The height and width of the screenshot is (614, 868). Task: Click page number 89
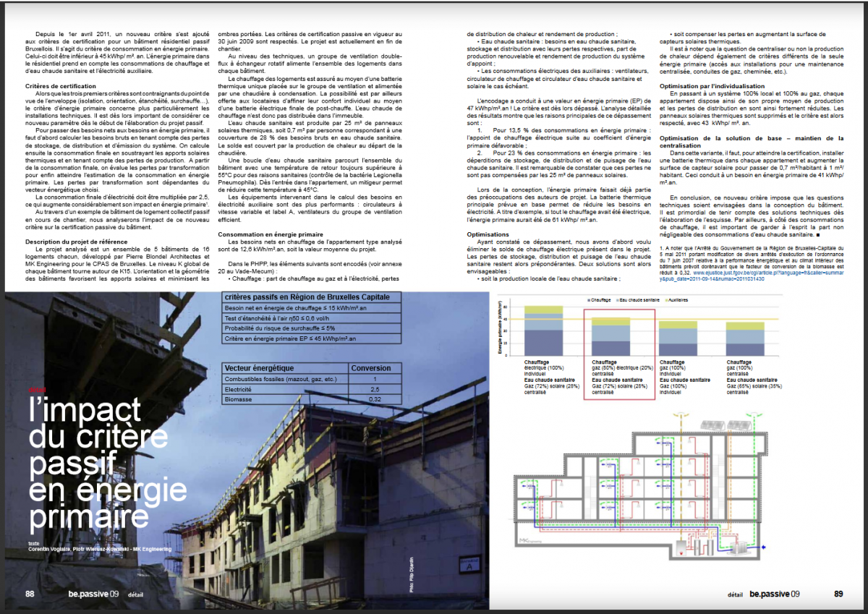pyautogui.click(x=838, y=594)
